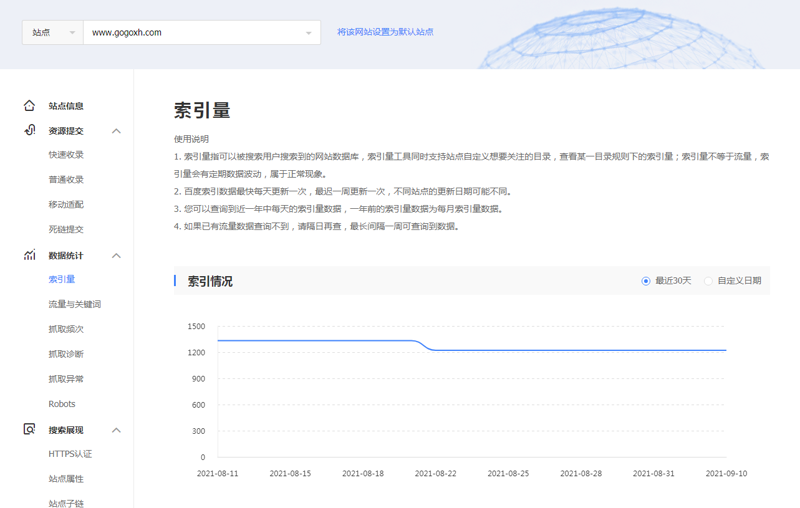Image resolution: width=800 pixels, height=508 pixels.
Task: Click the index line drop near 2021-08-22
Action: pyautogui.click(x=424, y=345)
